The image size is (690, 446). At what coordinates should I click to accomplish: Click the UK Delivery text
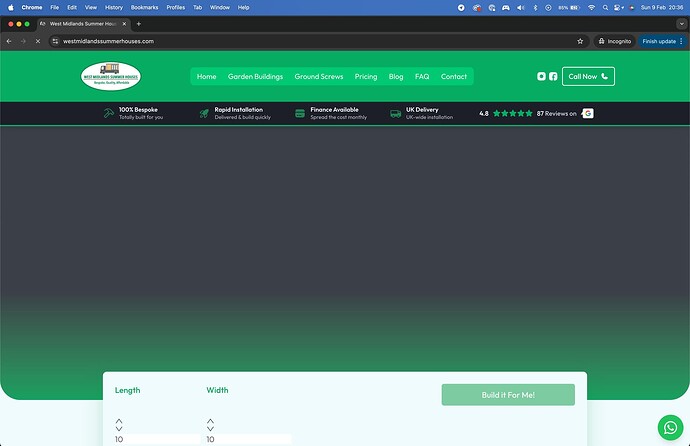422,110
